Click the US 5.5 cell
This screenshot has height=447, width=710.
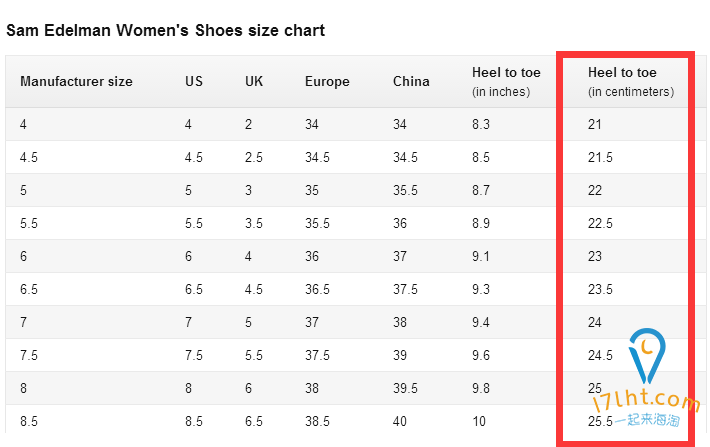[x=193, y=224]
